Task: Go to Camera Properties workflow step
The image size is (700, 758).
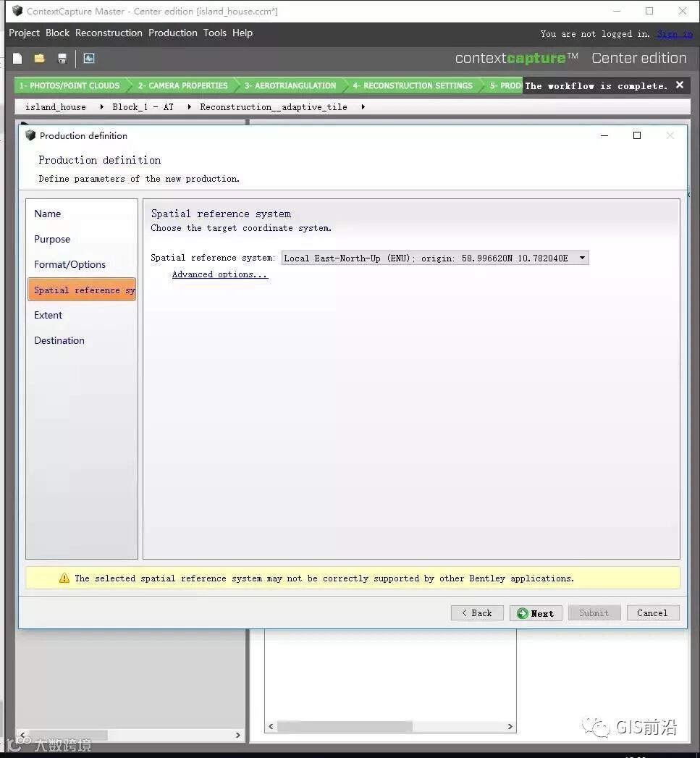Action: click(x=182, y=85)
